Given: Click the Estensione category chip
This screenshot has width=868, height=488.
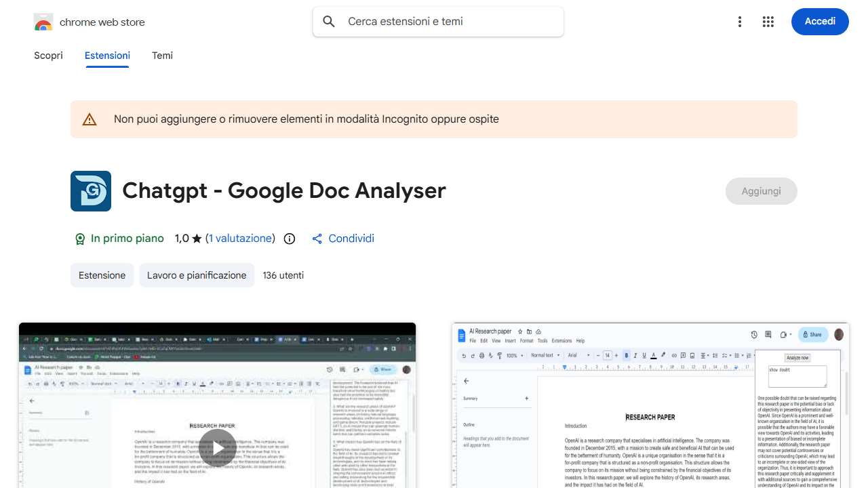Looking at the screenshot, I should 102,275.
